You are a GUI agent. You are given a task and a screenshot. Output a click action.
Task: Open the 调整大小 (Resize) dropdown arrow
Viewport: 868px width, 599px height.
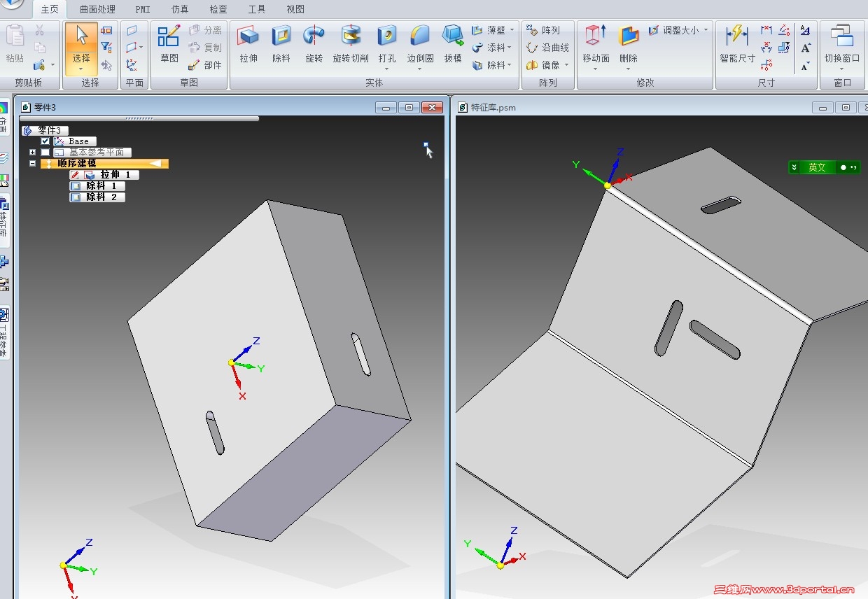pyautogui.click(x=706, y=30)
